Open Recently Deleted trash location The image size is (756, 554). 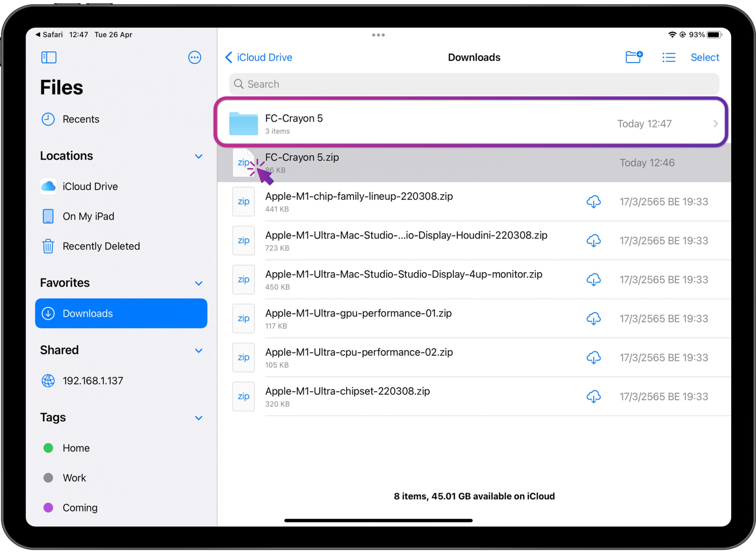coord(101,246)
